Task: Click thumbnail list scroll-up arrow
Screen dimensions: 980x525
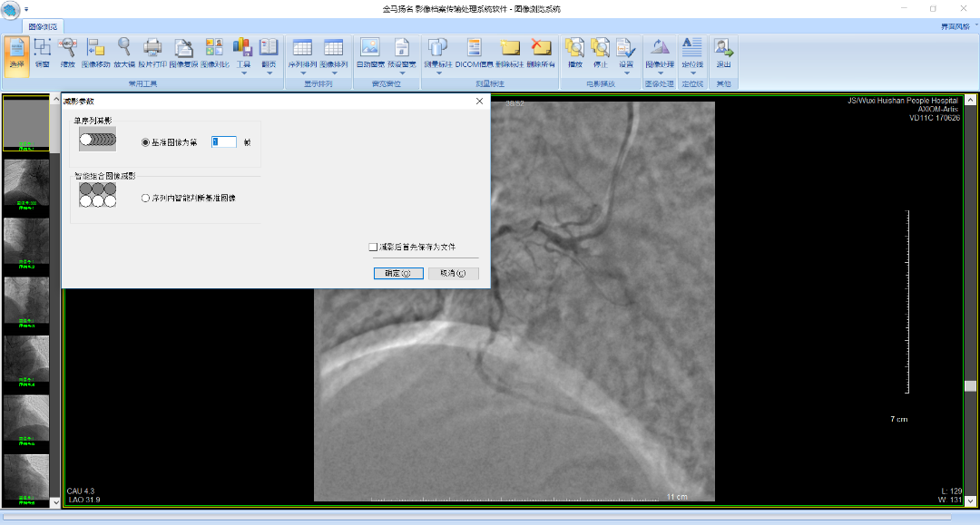Action: pyautogui.click(x=55, y=99)
